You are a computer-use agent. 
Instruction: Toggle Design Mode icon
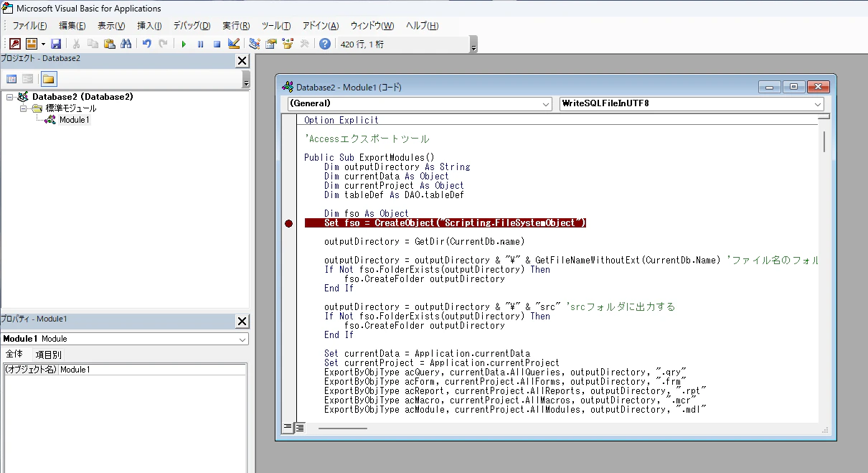233,44
